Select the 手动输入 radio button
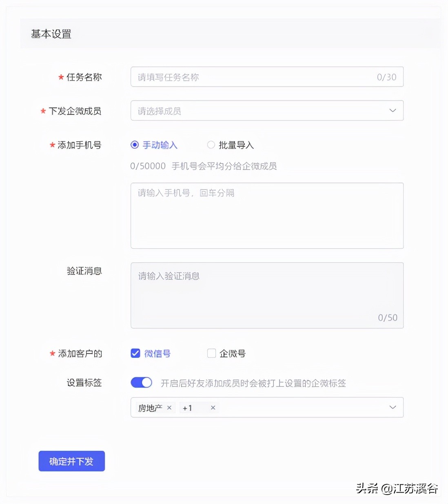Viewport: 448px width, 504px height. pos(134,145)
